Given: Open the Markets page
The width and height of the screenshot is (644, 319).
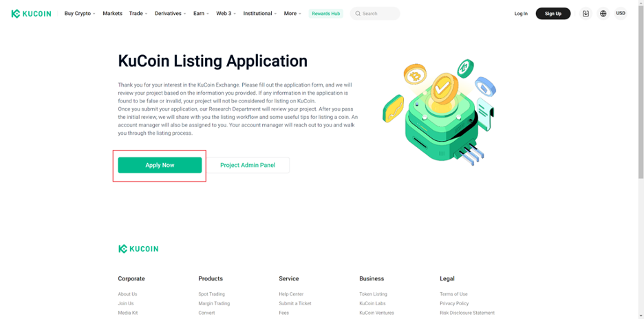Looking at the screenshot, I should coord(113,14).
